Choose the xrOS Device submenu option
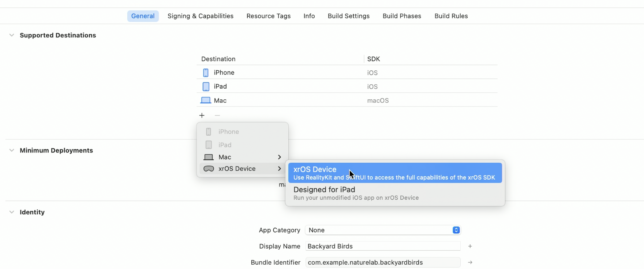644x269 pixels. tap(395, 173)
